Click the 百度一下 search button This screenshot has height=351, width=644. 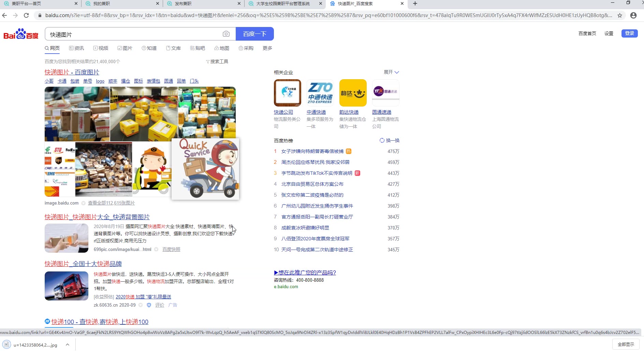click(254, 34)
